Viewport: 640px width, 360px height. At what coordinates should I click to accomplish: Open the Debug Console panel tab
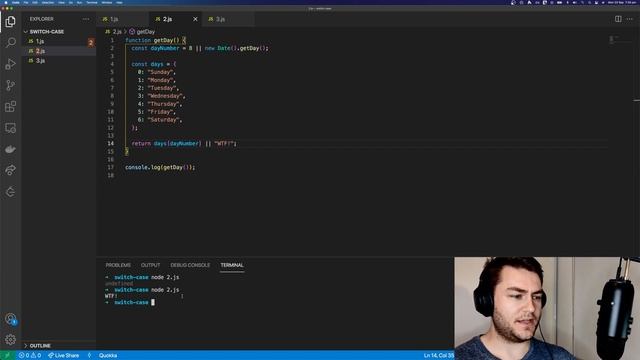pos(190,265)
